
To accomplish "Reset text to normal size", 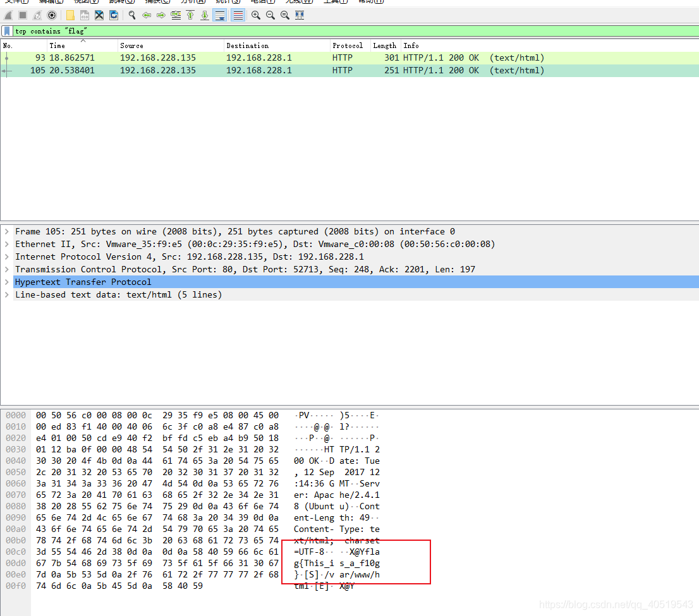I will pos(285,16).
